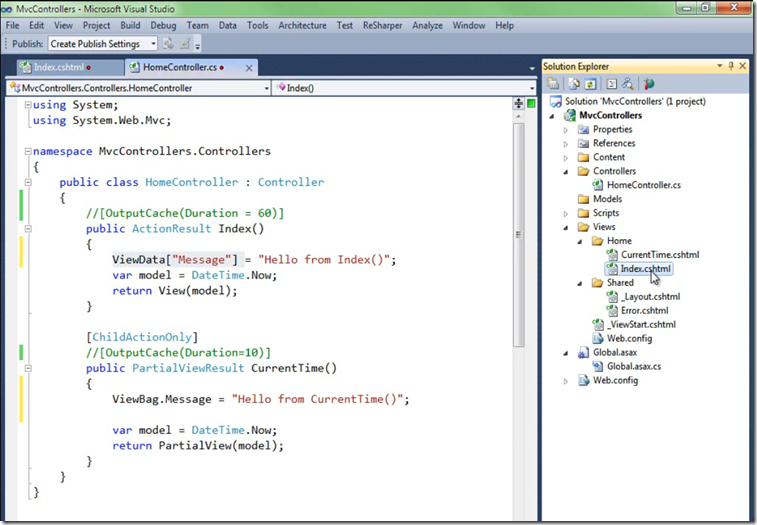Open the File menu

click(13, 26)
